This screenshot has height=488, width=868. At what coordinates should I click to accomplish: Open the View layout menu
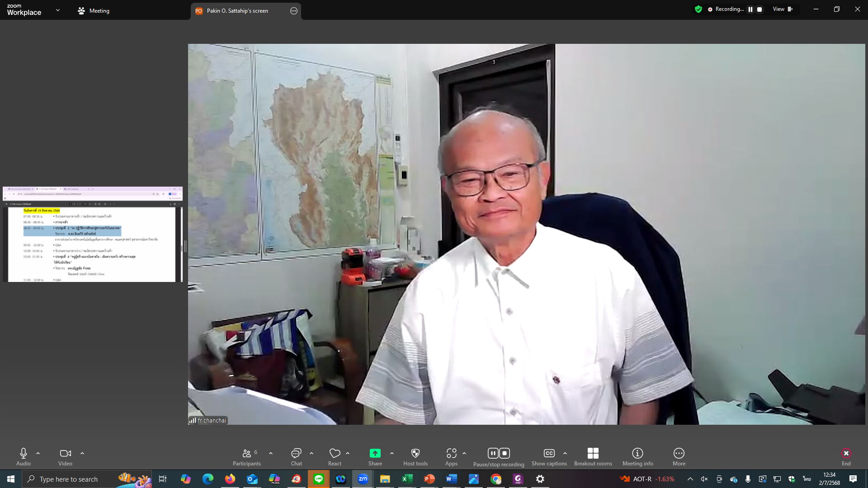(x=782, y=9)
